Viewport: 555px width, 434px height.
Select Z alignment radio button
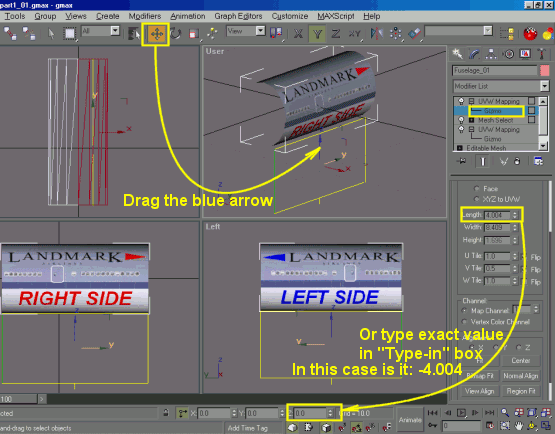point(519,347)
